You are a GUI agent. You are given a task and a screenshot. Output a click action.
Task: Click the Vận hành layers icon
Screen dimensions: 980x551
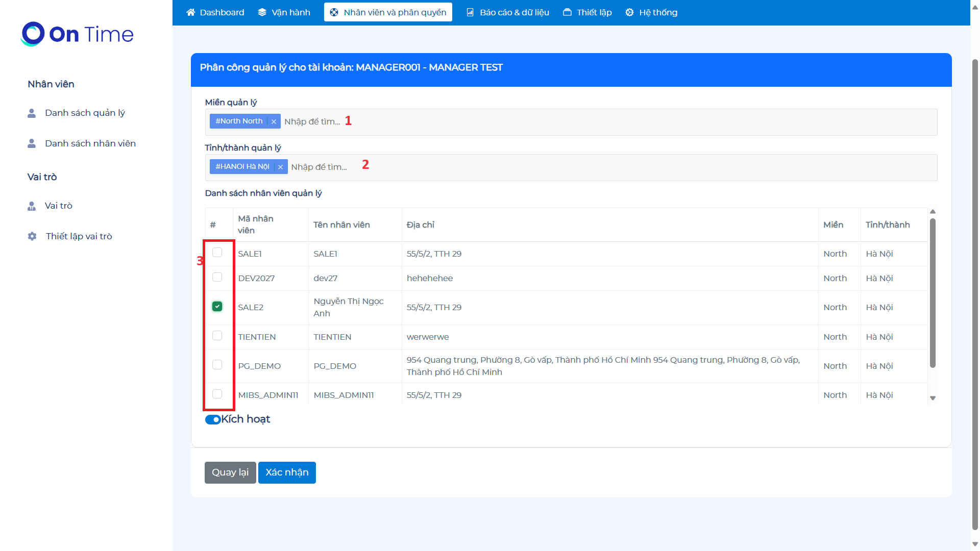point(262,12)
